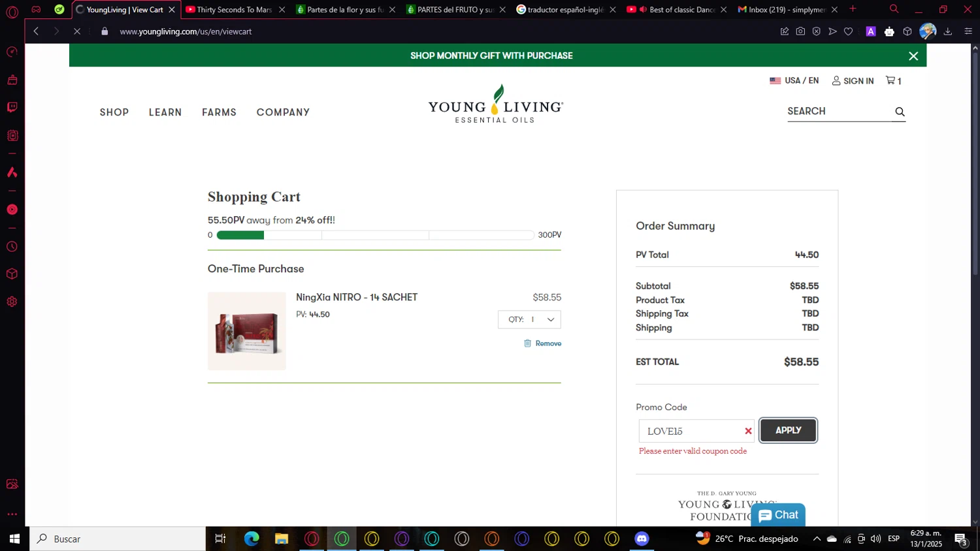
Task: Open File Explorer from taskbar
Action: click(282, 539)
